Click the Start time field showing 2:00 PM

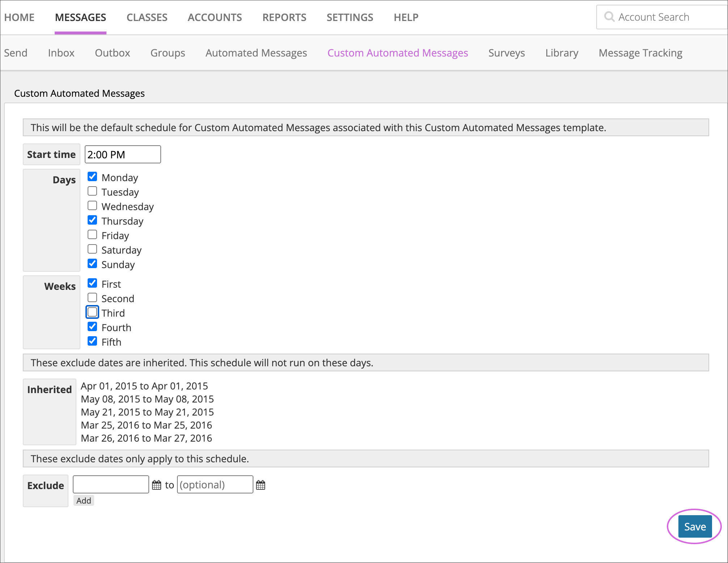[123, 154]
